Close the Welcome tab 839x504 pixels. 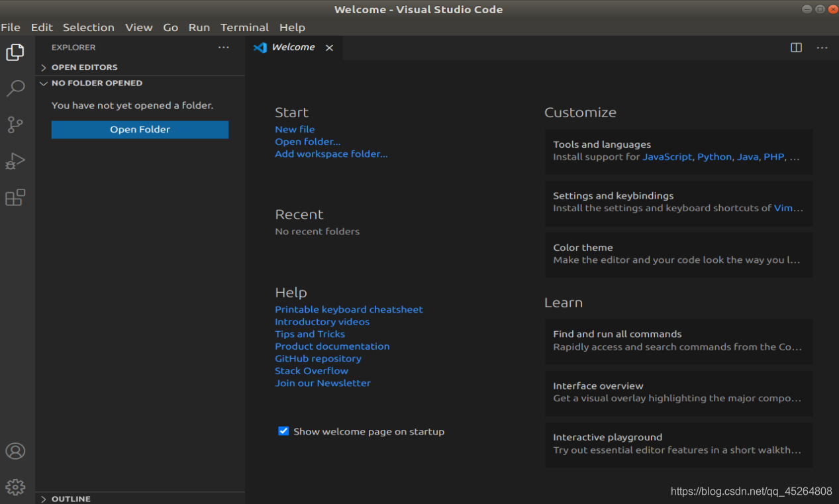329,48
